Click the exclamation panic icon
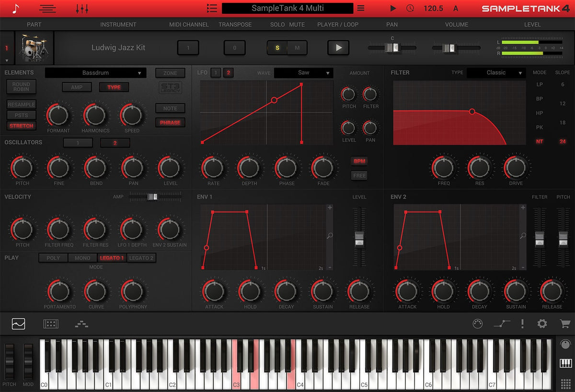 pos(522,324)
